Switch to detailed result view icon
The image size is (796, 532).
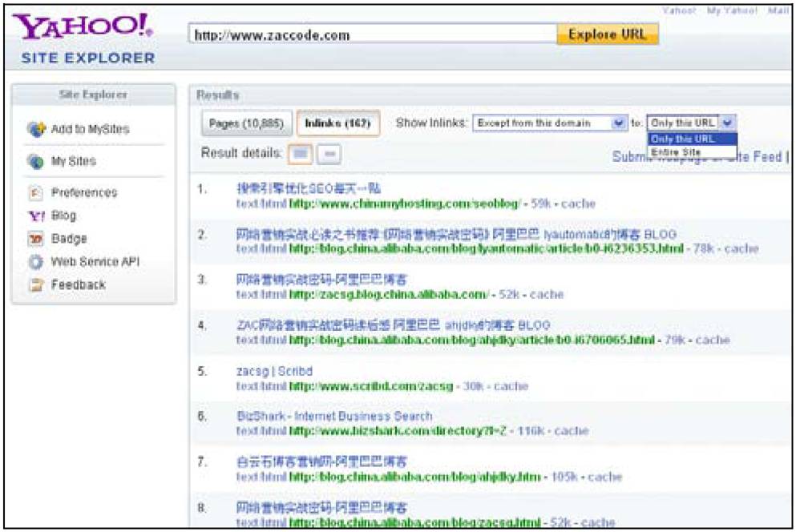pyautogui.click(x=300, y=154)
